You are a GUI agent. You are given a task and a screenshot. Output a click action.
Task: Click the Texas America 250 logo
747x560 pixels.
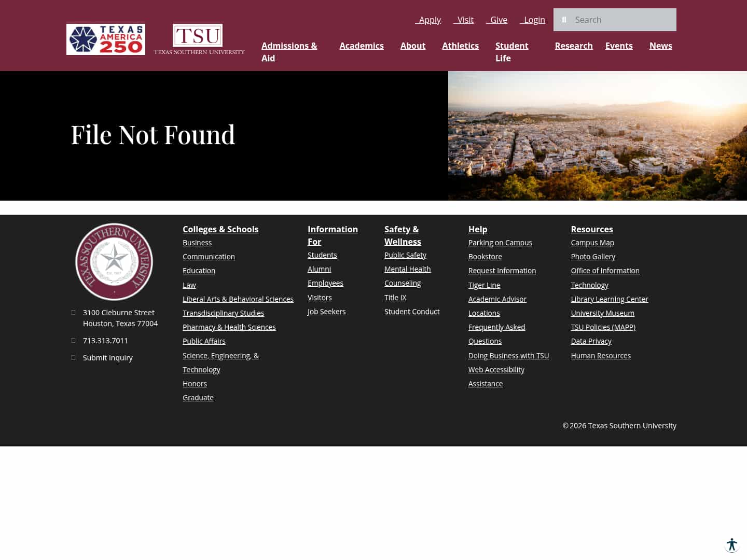click(106, 39)
